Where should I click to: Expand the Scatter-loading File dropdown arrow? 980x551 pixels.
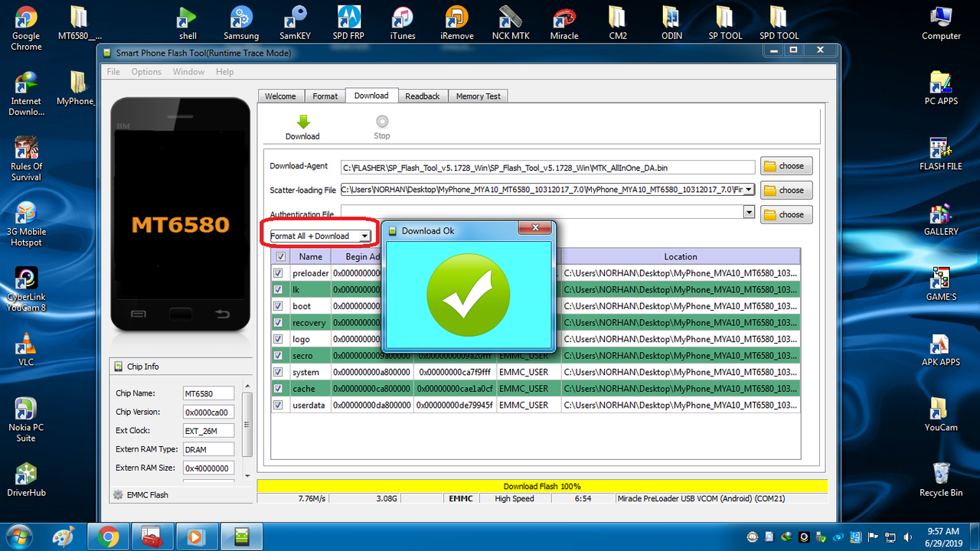[x=749, y=189]
